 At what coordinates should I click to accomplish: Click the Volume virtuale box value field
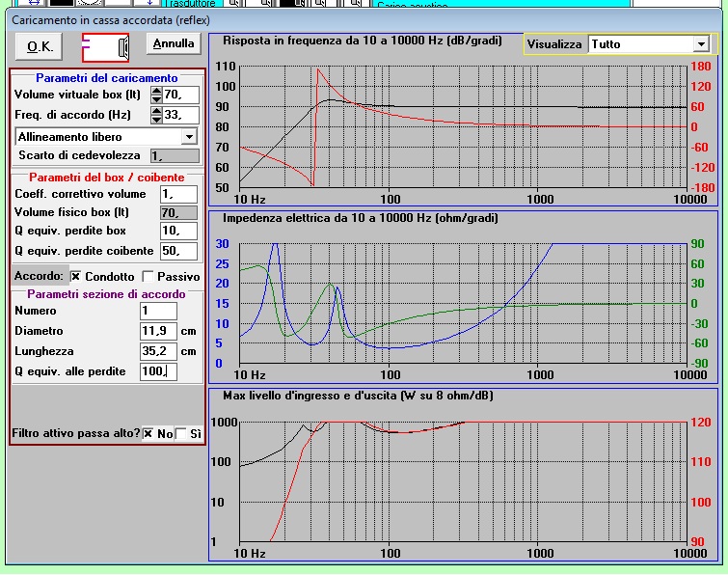pos(180,95)
